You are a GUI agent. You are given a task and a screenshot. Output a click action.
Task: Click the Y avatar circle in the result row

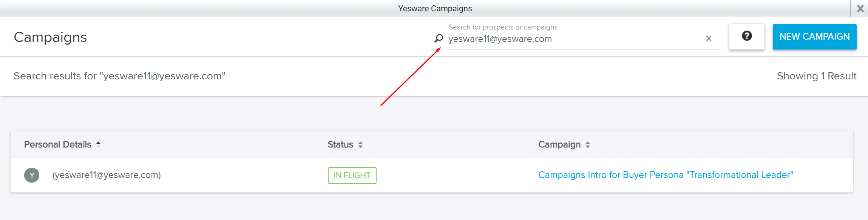(32, 175)
